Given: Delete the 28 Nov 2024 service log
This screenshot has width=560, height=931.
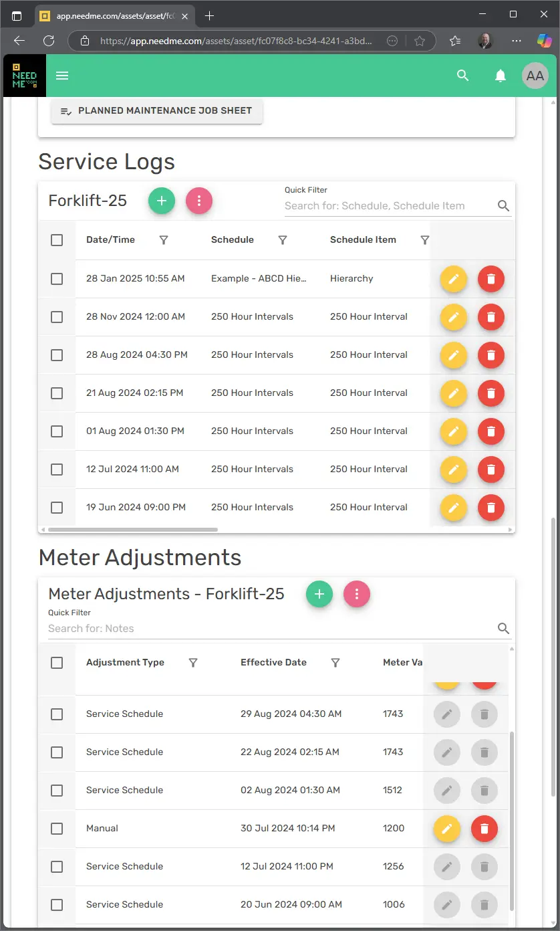Looking at the screenshot, I should (491, 317).
